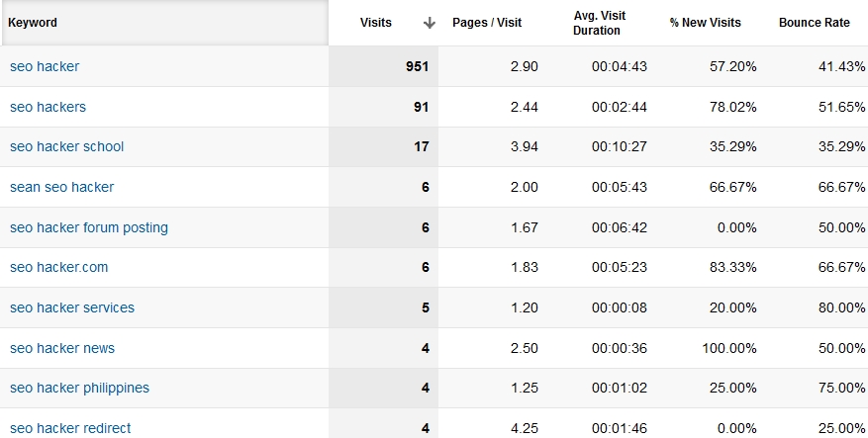868x438 pixels.
Task: Open the 'seo hacker.com' keyword link
Action: [58, 267]
